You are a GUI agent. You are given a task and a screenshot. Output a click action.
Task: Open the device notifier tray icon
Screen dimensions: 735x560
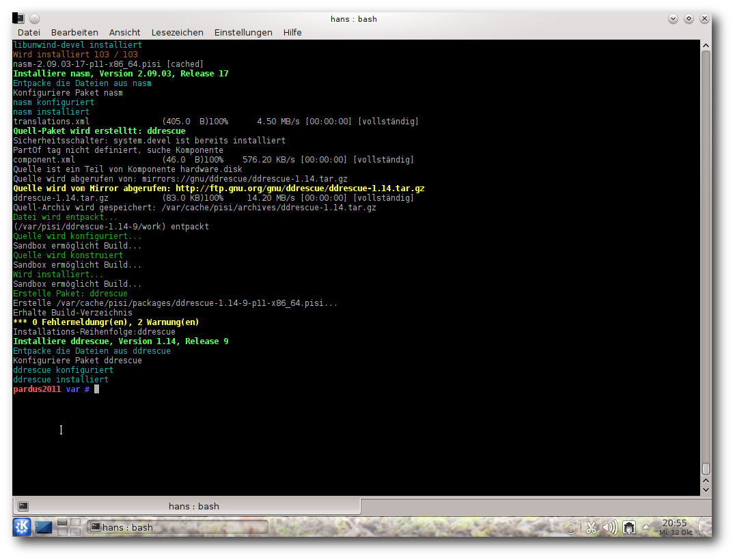(x=629, y=528)
